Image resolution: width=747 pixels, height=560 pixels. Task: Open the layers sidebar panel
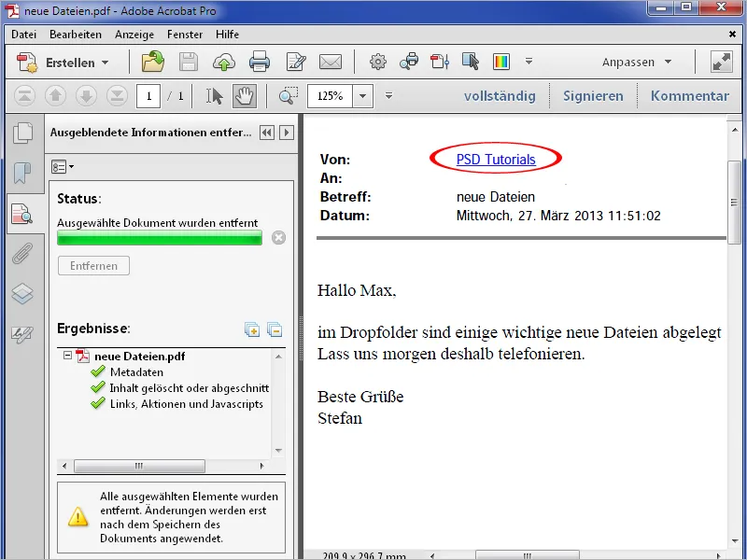pyautogui.click(x=22, y=294)
